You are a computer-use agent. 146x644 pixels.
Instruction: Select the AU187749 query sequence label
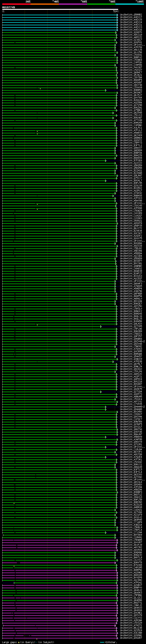coord(8,7)
